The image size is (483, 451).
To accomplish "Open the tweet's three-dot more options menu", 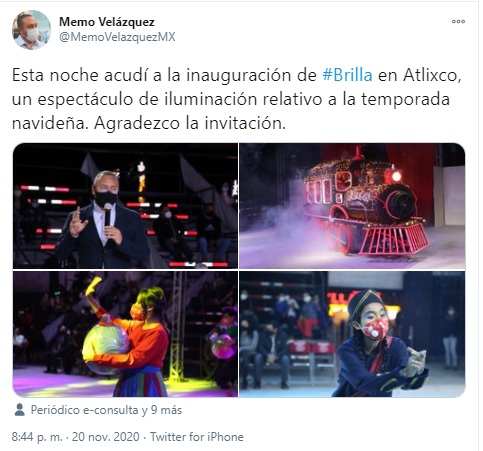I will coord(458,21).
